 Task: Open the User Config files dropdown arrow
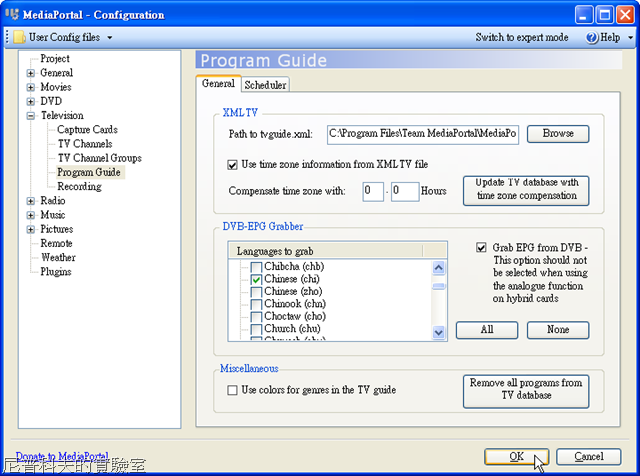(x=109, y=38)
